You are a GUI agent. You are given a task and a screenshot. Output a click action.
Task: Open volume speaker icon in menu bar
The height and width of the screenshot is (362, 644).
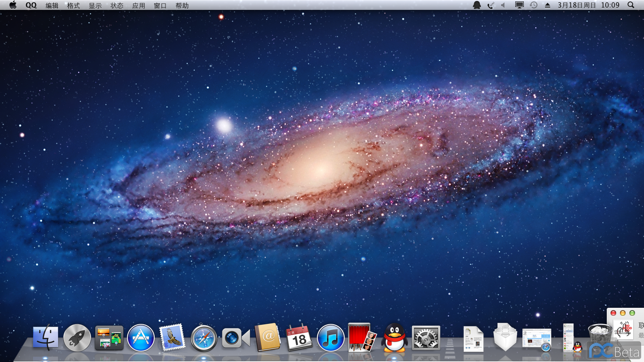pyautogui.click(x=503, y=5)
